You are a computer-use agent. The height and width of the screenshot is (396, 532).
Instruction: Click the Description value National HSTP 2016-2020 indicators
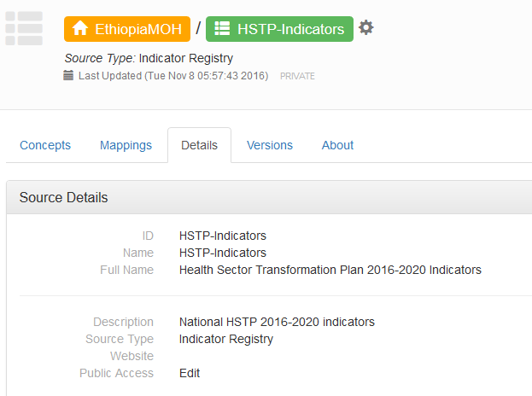(277, 322)
